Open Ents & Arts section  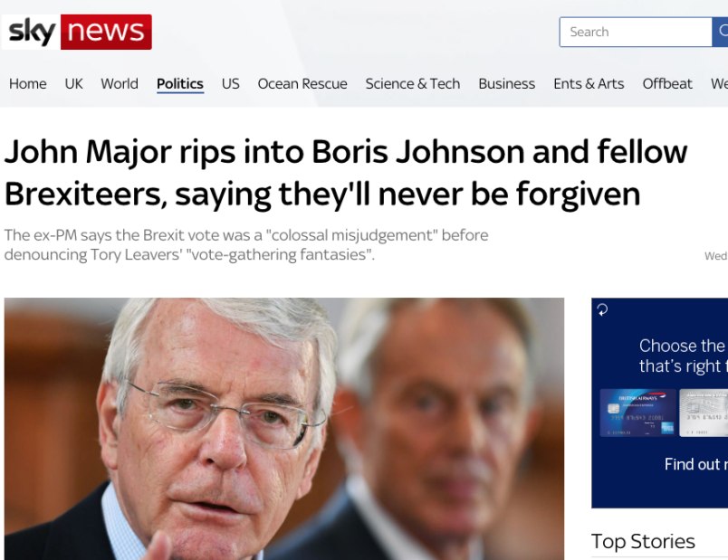(589, 83)
